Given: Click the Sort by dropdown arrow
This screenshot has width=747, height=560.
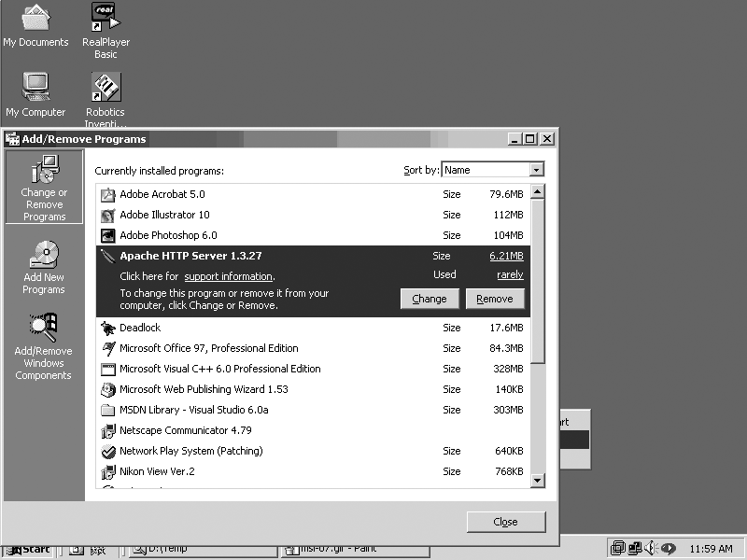Looking at the screenshot, I should (x=536, y=170).
